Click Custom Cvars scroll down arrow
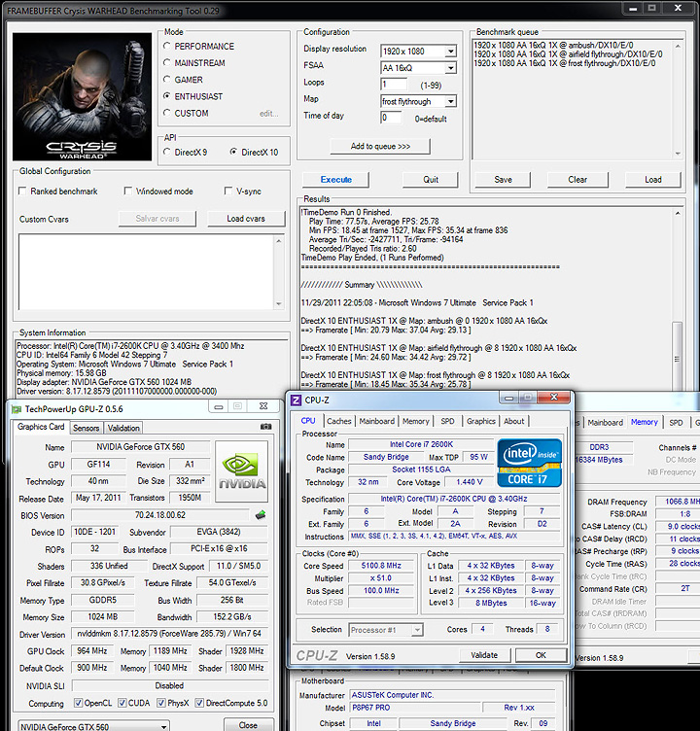Image resolution: width=700 pixels, height=731 pixels. click(278, 304)
